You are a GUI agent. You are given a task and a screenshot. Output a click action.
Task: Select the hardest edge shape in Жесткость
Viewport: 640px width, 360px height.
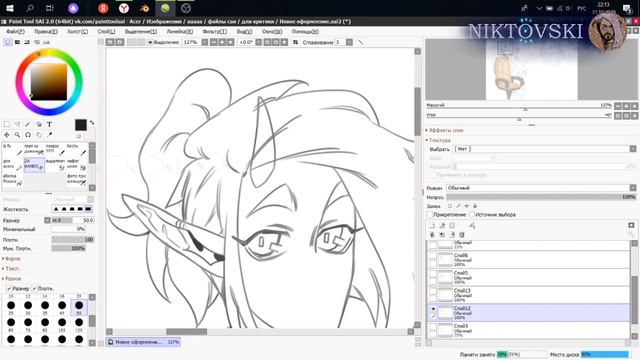coord(88,209)
